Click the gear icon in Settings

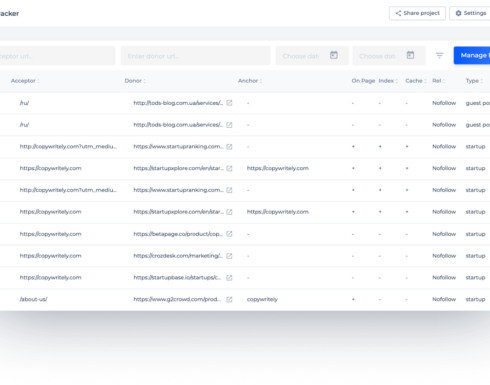(x=458, y=13)
